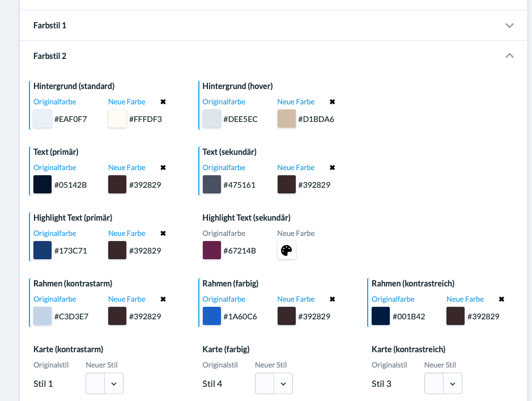Clear Highlight Text (primär) new color
The image size is (532, 401).
[x=163, y=234]
